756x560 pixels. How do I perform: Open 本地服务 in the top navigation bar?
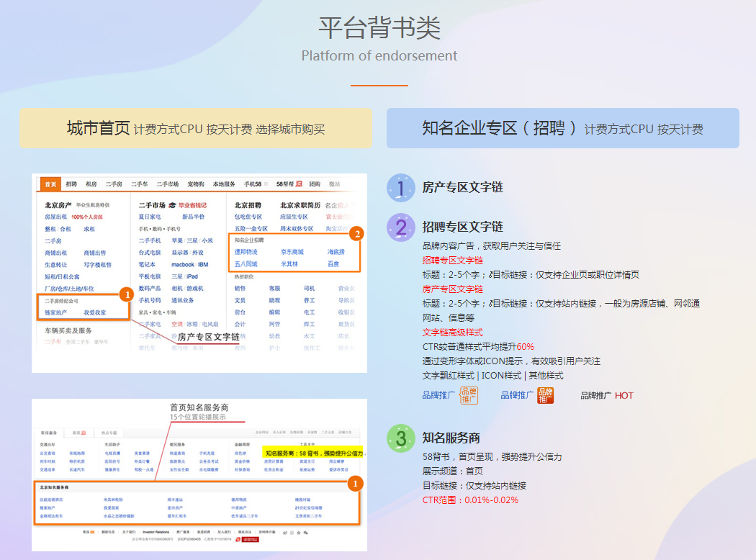pyautogui.click(x=224, y=184)
